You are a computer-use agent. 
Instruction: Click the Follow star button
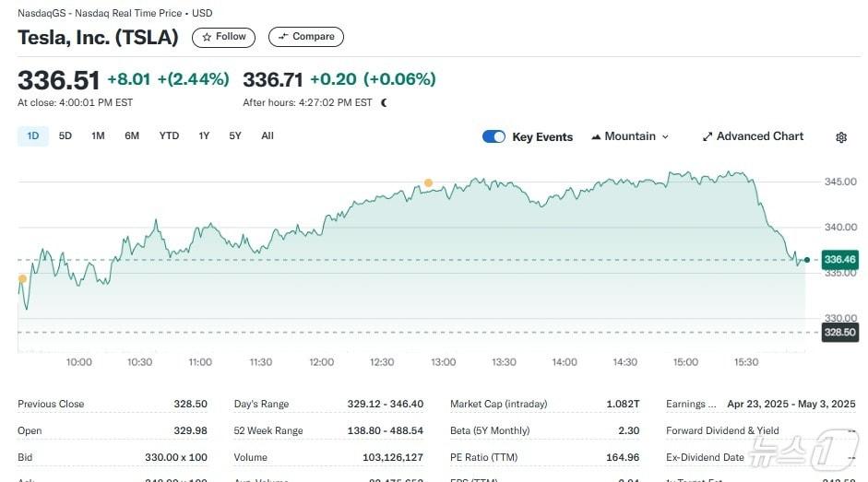[223, 37]
